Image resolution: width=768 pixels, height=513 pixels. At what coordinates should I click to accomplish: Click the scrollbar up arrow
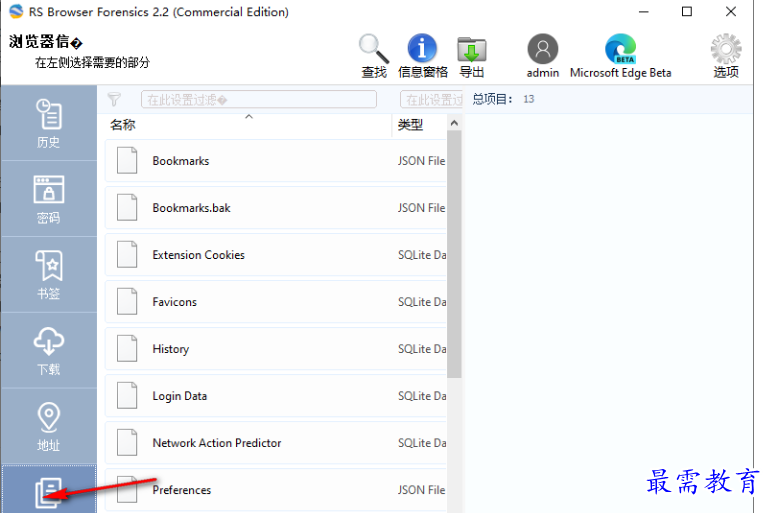click(454, 123)
